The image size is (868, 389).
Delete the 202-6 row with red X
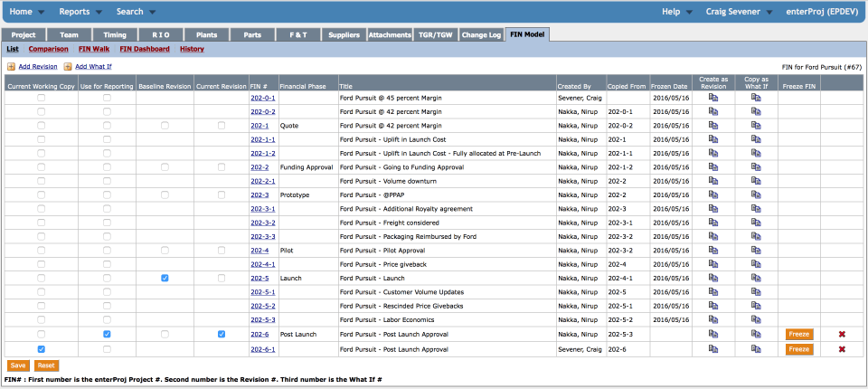pos(842,334)
